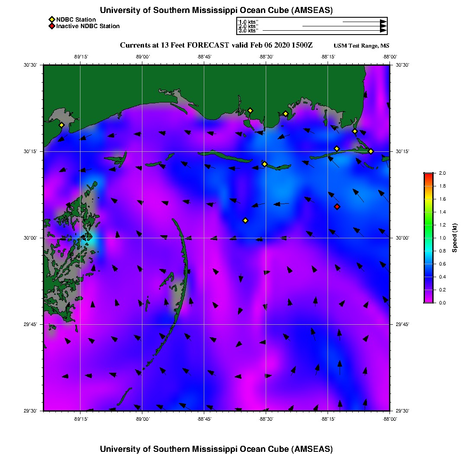Image resolution: width=476 pixels, height=454 pixels.
Task: Click coastal yellow station just left of -88°30' gridline
Action: click(x=250, y=111)
